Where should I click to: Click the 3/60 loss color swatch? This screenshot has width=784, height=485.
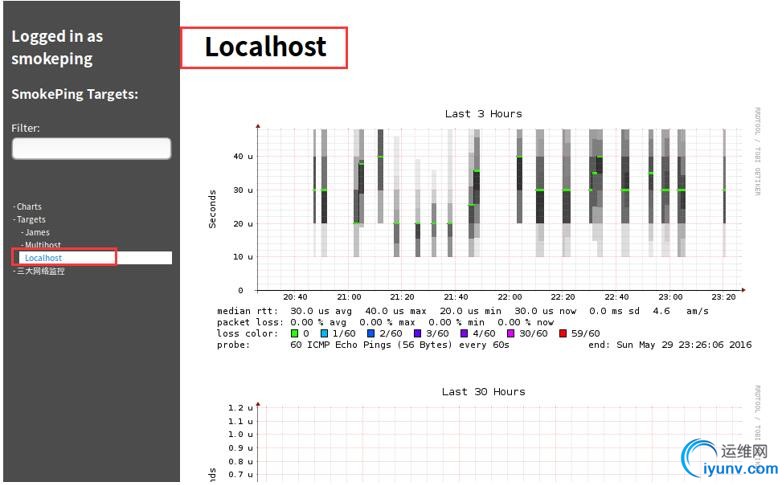(418, 334)
